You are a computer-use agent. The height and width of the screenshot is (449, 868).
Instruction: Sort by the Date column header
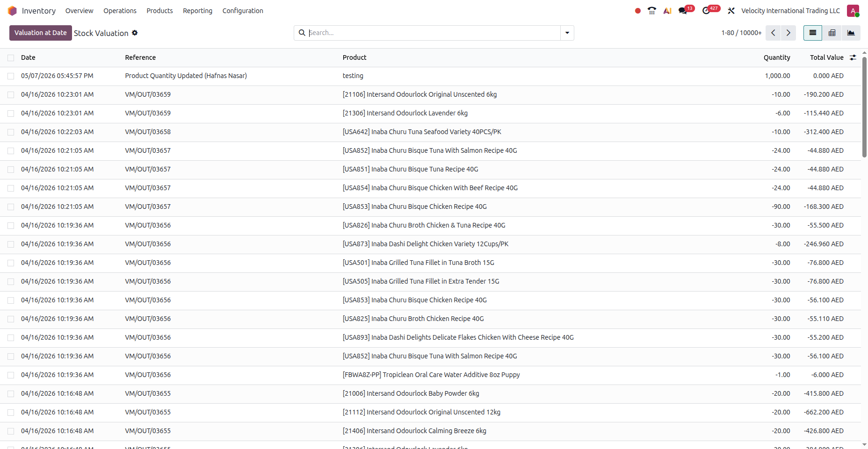click(x=28, y=57)
